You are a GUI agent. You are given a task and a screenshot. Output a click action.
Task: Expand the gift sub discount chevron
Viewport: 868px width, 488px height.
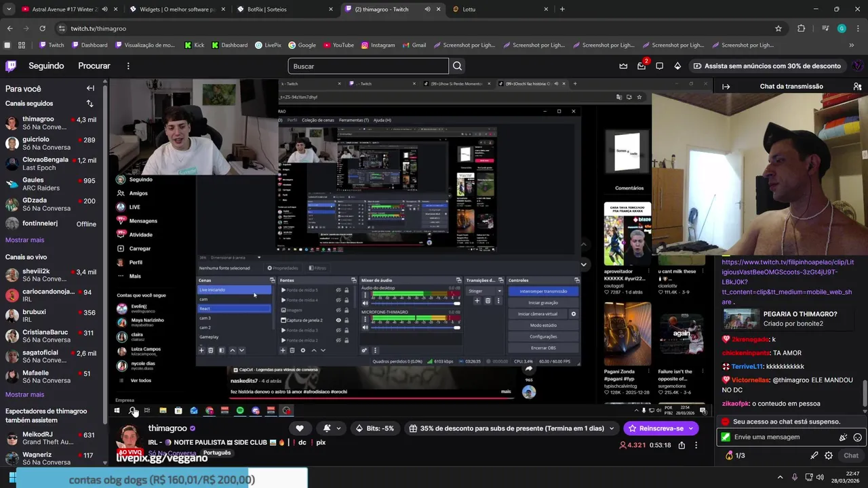[x=611, y=428]
